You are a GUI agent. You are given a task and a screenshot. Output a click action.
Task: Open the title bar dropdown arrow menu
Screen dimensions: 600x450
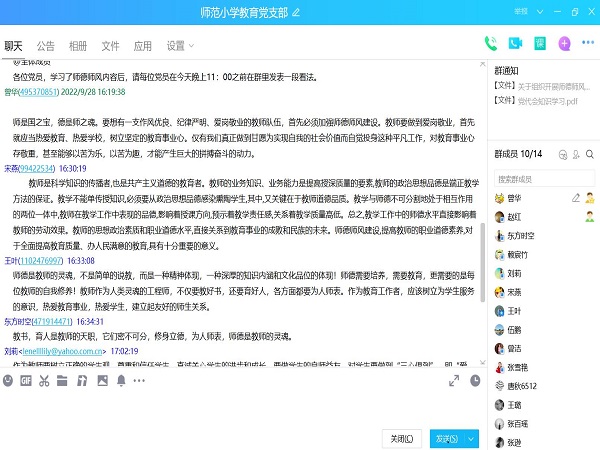541,11
